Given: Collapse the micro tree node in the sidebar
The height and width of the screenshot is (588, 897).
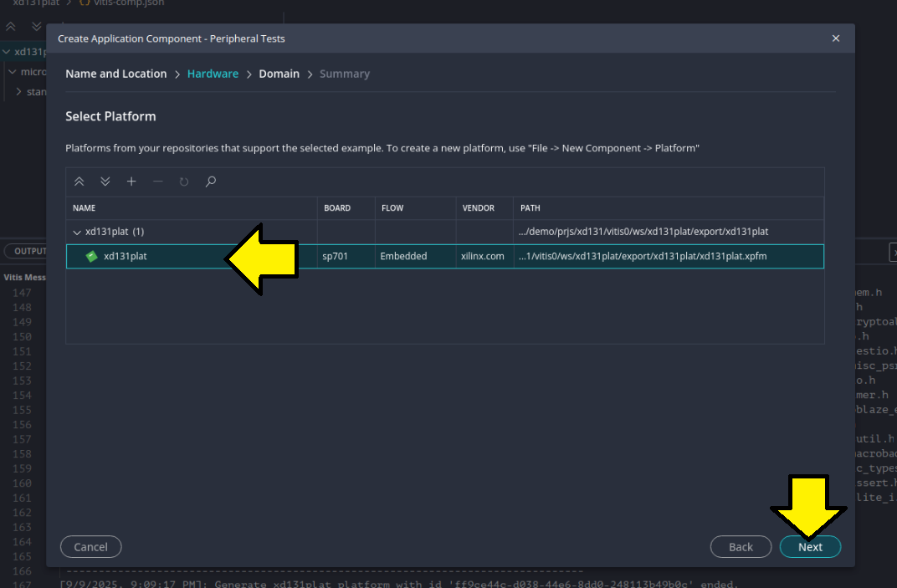Looking at the screenshot, I should [13, 72].
